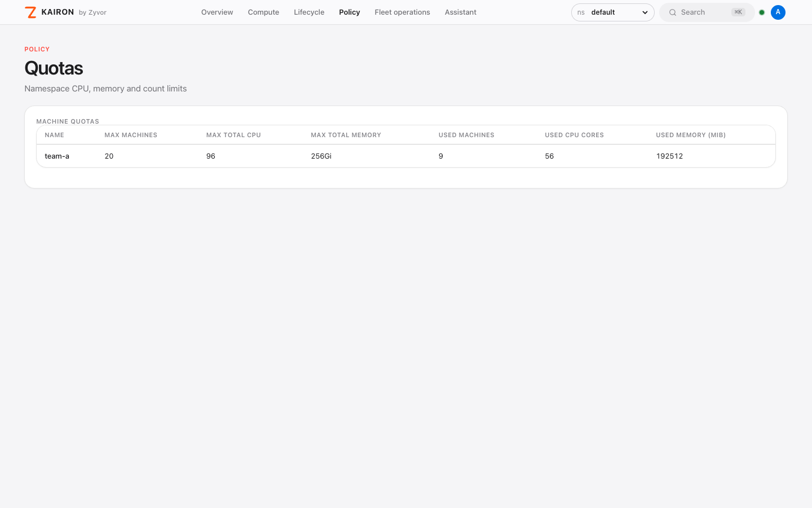The width and height of the screenshot is (812, 508).
Task: Click the Kairon Z logo icon
Action: [30, 12]
